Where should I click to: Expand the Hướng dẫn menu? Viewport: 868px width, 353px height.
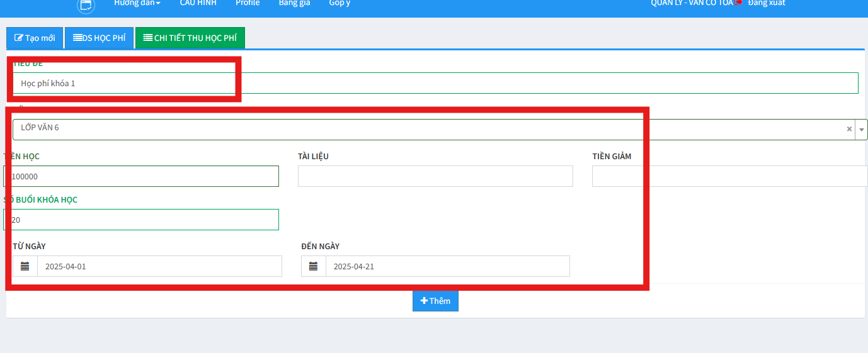click(x=137, y=3)
